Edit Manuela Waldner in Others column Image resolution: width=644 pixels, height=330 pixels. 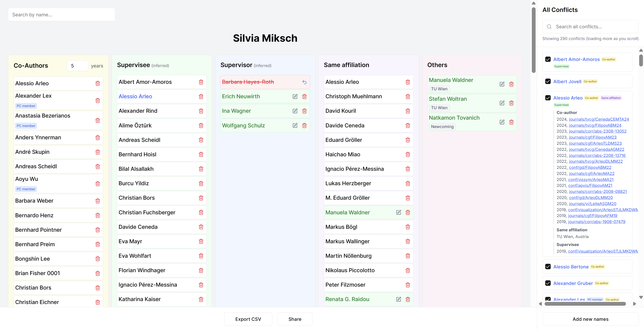point(502,84)
